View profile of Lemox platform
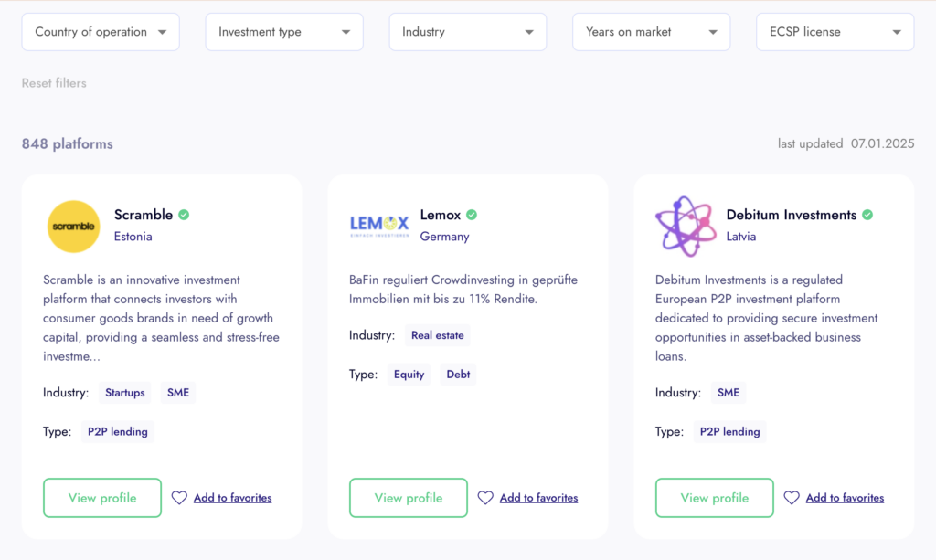The image size is (936, 560). [409, 497]
